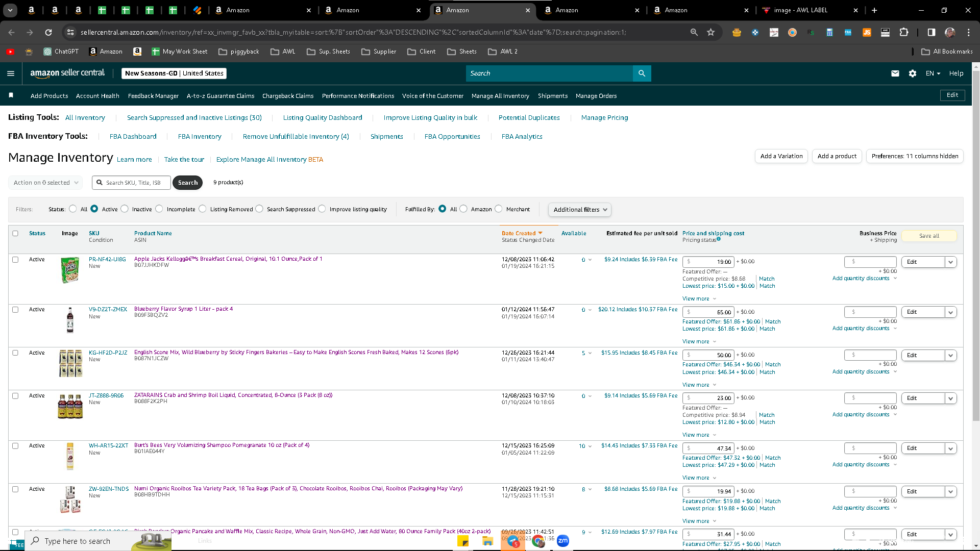Select the Inactive status radio button
This screenshot has width=980, height=551.
point(125,209)
